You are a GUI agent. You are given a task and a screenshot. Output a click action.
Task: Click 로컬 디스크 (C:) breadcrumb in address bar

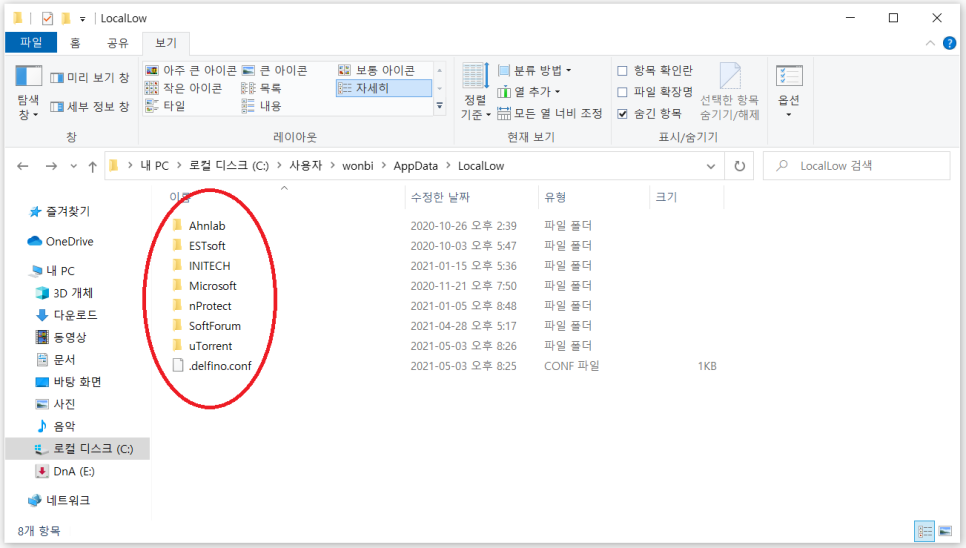[229, 166]
